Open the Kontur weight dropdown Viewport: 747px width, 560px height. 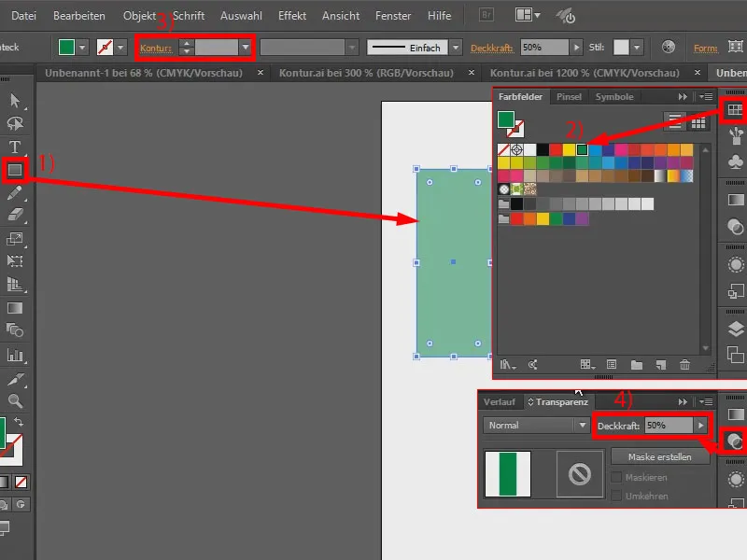coord(246,48)
